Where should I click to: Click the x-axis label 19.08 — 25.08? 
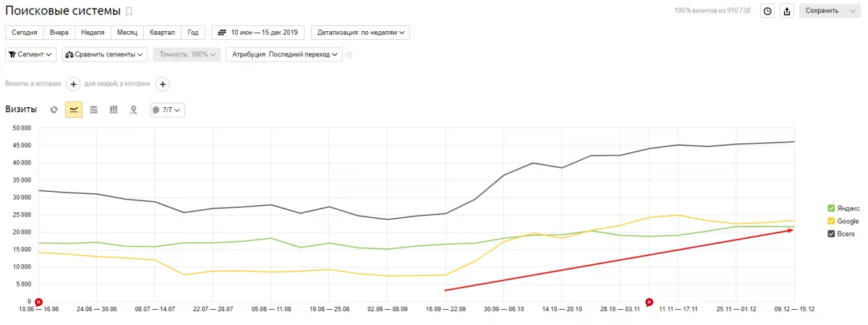pos(329,309)
